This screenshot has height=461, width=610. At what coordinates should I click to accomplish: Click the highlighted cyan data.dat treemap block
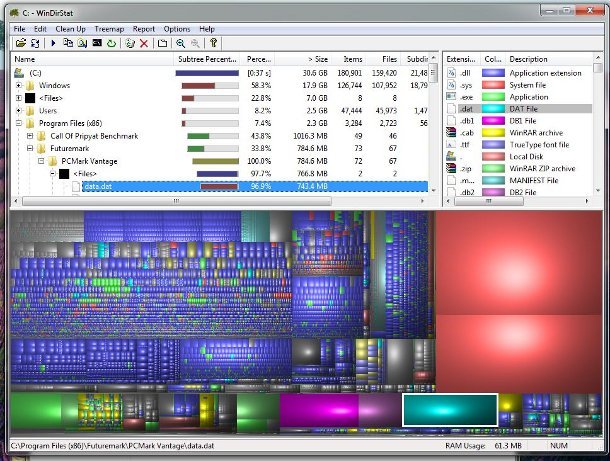tap(450, 410)
